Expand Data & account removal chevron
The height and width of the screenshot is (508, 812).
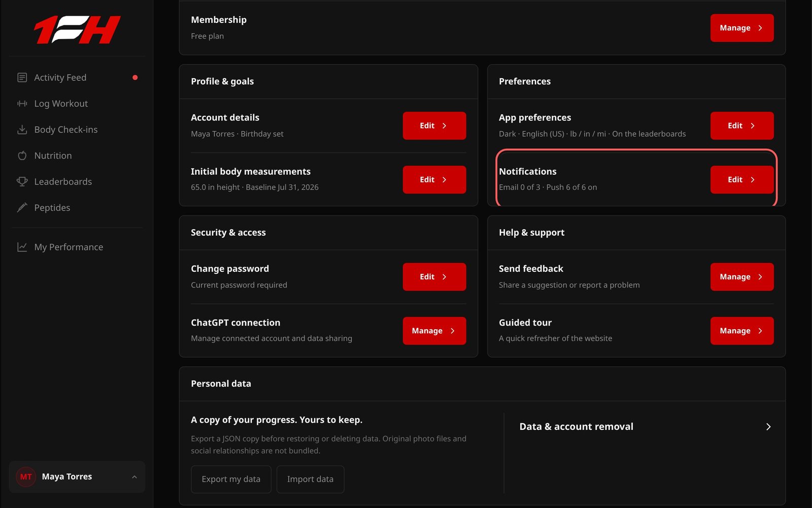[x=768, y=427]
